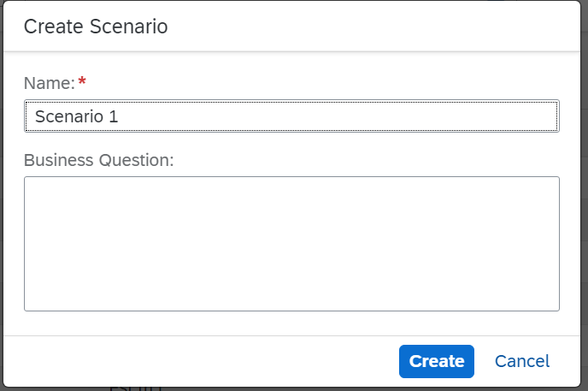The height and width of the screenshot is (391, 588).
Task: Click the "Create Scenario" dialog title
Action: coord(95,27)
